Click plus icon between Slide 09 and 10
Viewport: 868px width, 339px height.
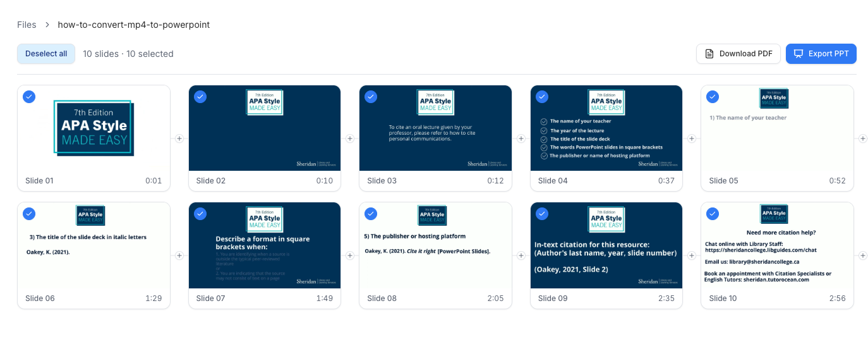[692, 256]
